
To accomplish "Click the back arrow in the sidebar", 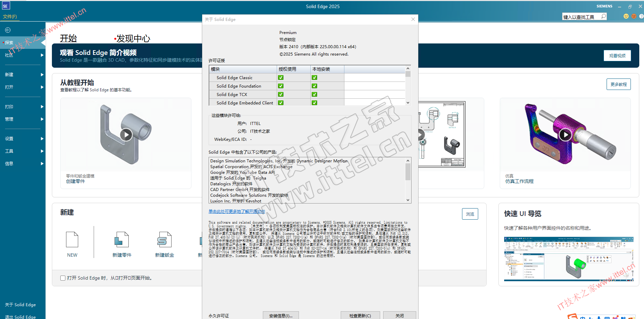I will pos(8,30).
